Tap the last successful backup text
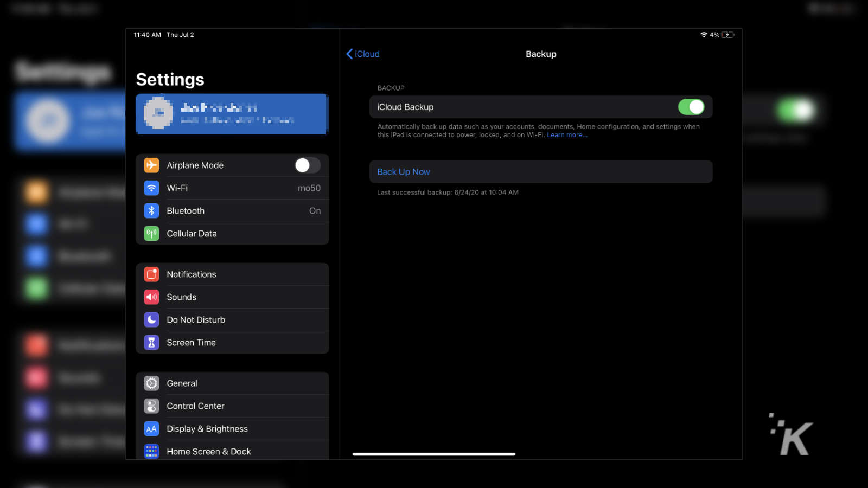Screen dimensions: 868x488 click(448, 192)
